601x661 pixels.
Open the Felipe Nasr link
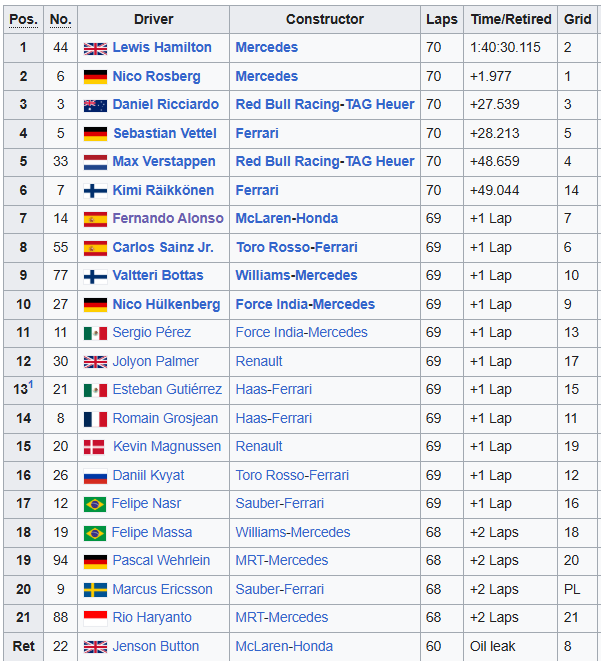point(146,503)
